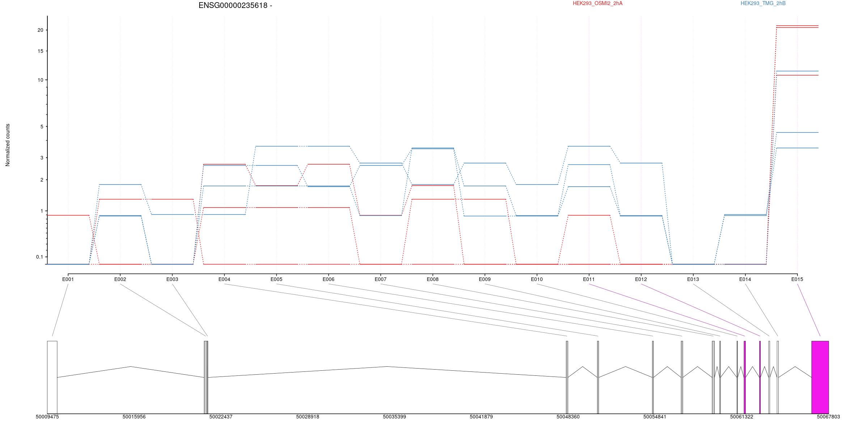Click genomic coordinate 50041879
868x434 pixels.
tap(481, 417)
